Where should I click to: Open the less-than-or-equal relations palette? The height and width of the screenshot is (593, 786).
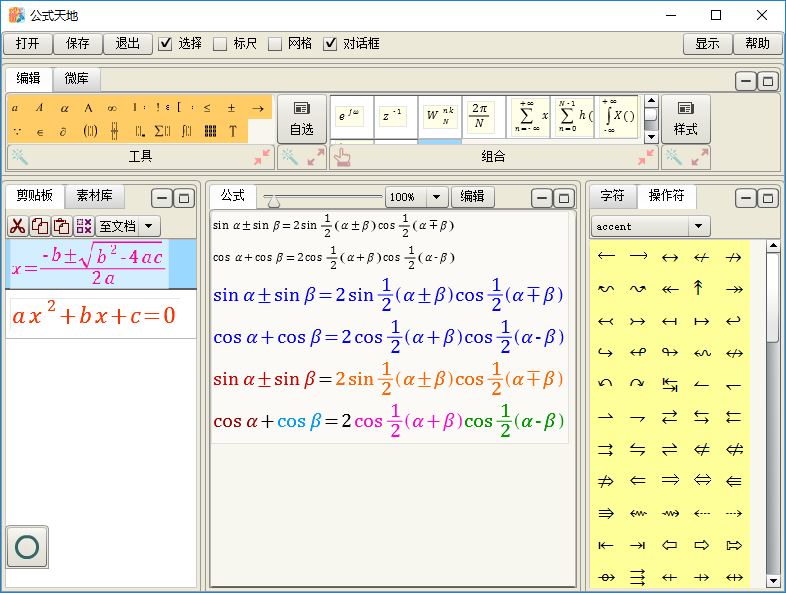click(x=207, y=108)
